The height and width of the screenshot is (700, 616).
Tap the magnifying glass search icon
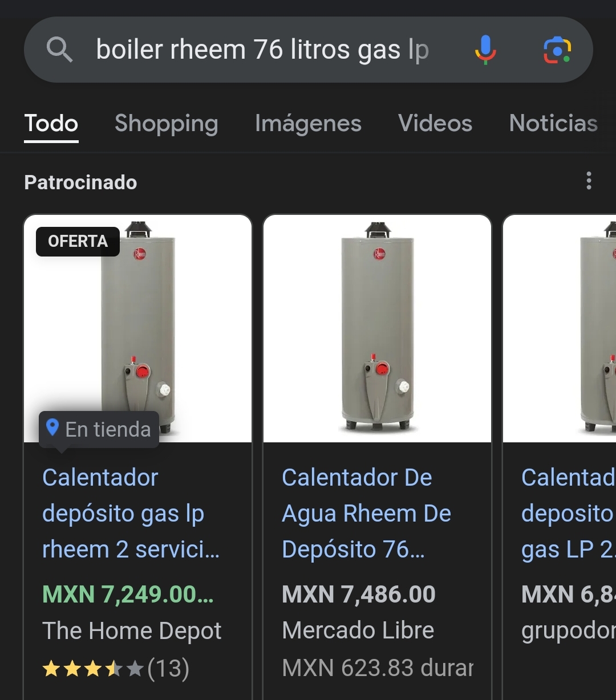tap(59, 50)
